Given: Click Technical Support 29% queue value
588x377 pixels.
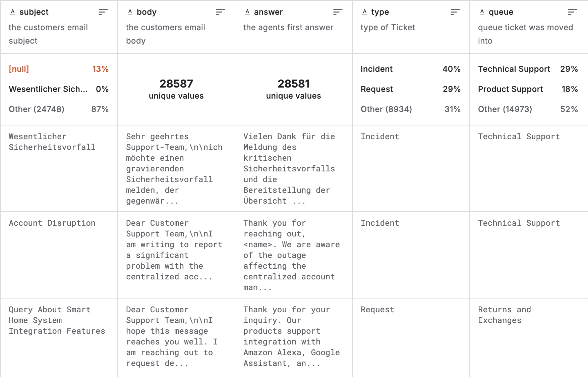Looking at the screenshot, I should [x=528, y=69].
